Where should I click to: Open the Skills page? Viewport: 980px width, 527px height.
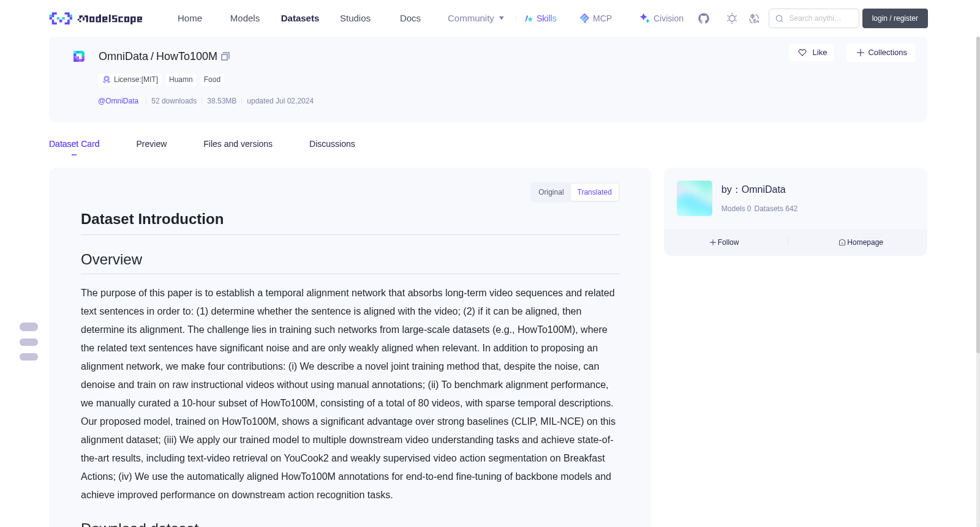click(540, 18)
